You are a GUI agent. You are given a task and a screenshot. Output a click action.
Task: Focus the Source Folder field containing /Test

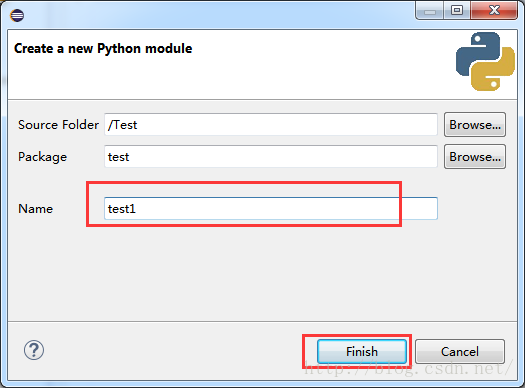pos(271,125)
